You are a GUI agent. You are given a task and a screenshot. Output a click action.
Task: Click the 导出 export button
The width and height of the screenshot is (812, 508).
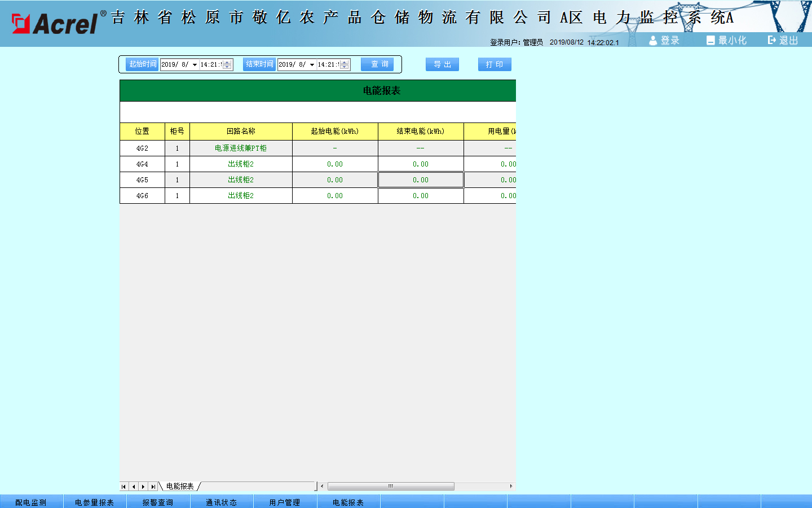click(x=442, y=64)
